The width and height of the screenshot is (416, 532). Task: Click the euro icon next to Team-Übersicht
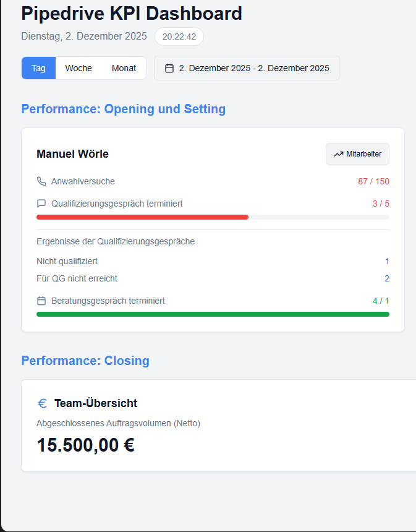pyautogui.click(x=41, y=403)
